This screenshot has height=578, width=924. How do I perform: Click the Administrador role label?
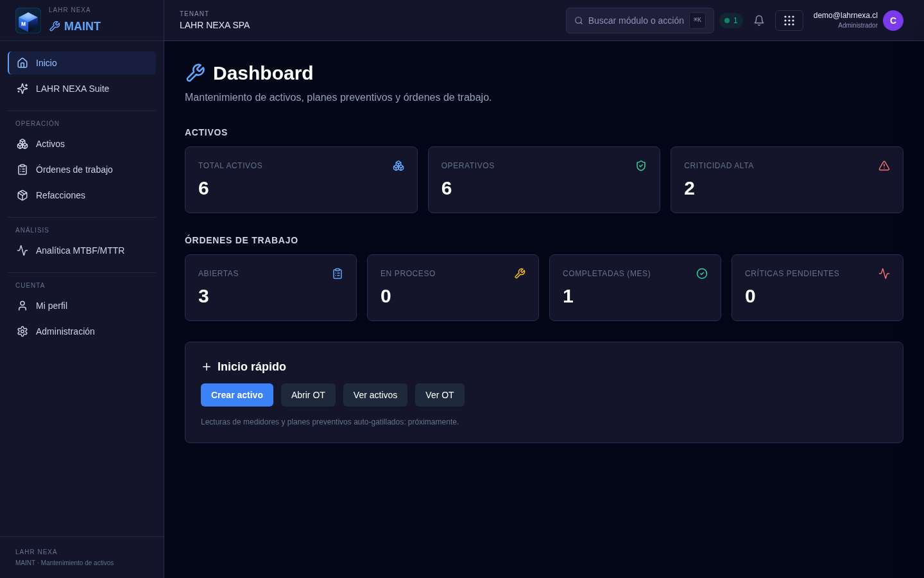point(858,26)
